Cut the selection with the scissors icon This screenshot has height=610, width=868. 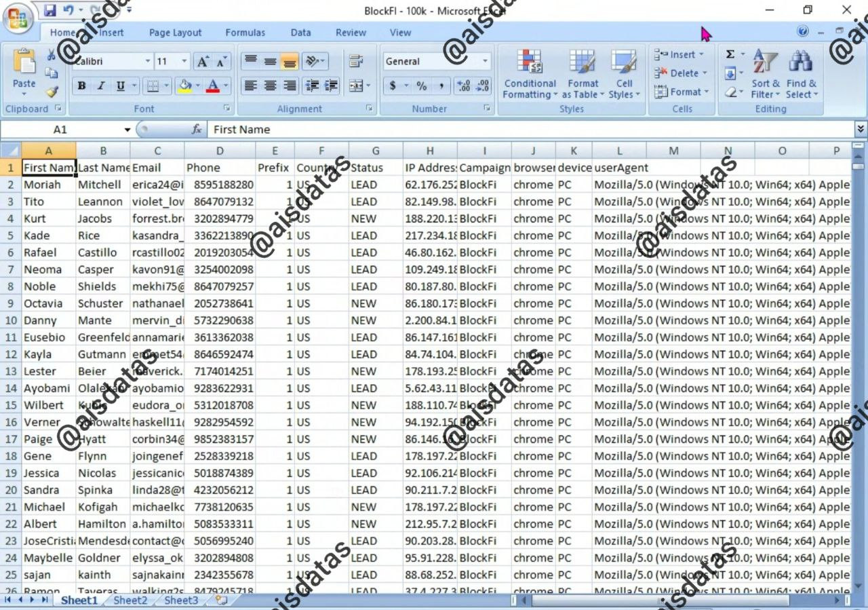[x=52, y=56]
